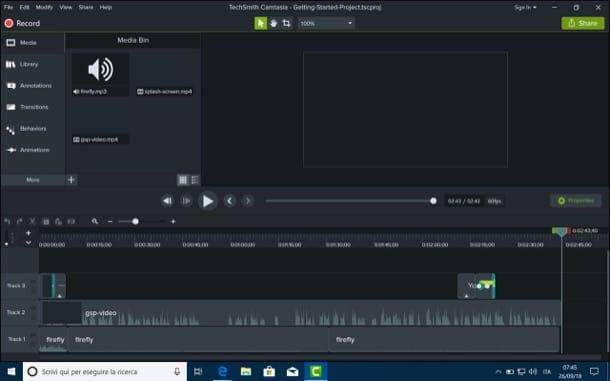Select the arrow Edit mode tool
Viewport: 610px width, 381px height.
click(x=260, y=23)
